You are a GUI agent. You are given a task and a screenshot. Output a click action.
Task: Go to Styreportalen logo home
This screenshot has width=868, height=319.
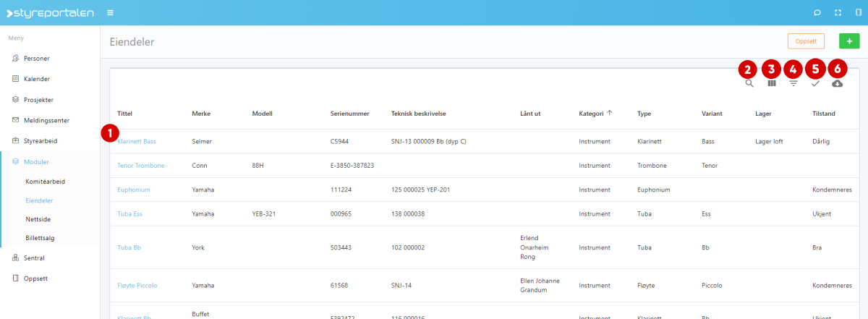50,12
